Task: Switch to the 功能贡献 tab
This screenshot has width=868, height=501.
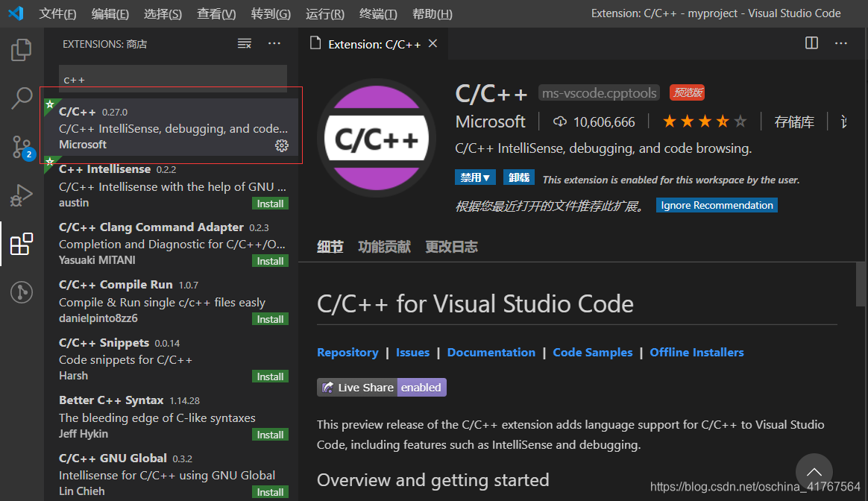Action: click(x=384, y=247)
